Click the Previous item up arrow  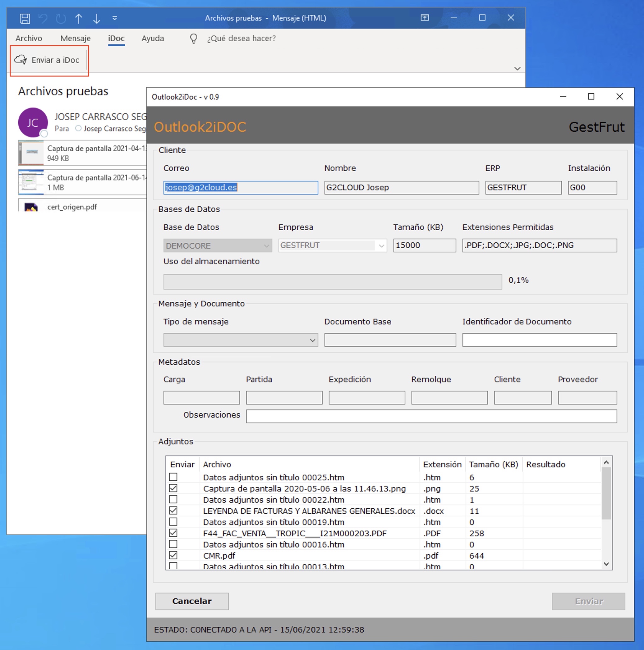(x=79, y=18)
